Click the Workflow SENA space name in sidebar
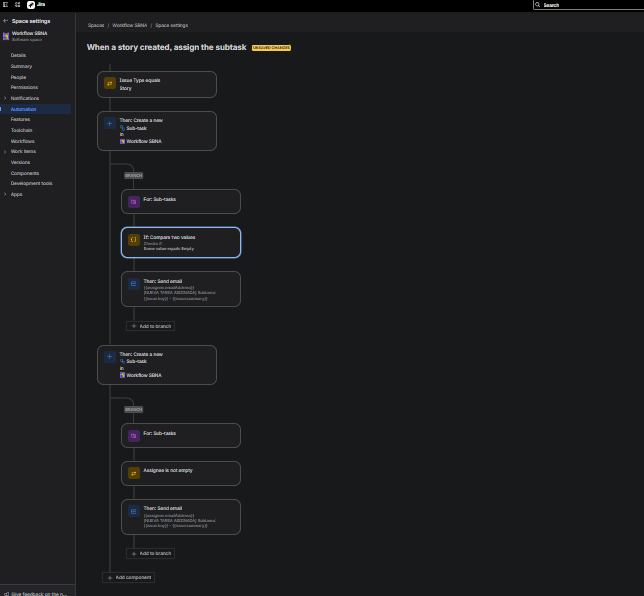 point(29,33)
